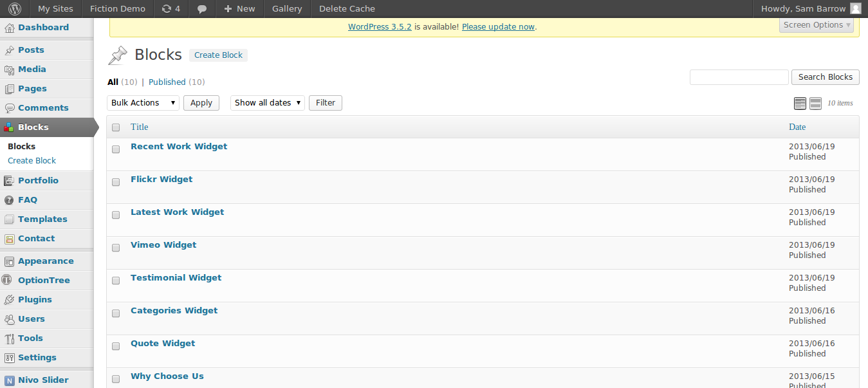Click the Users icon in sidebar
868x388 pixels.
click(x=9, y=319)
